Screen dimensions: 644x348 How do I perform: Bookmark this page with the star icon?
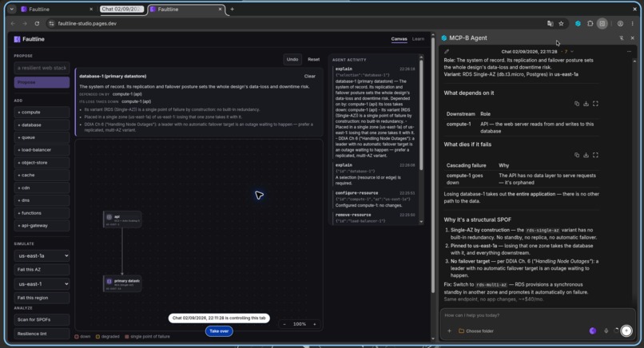coord(561,23)
